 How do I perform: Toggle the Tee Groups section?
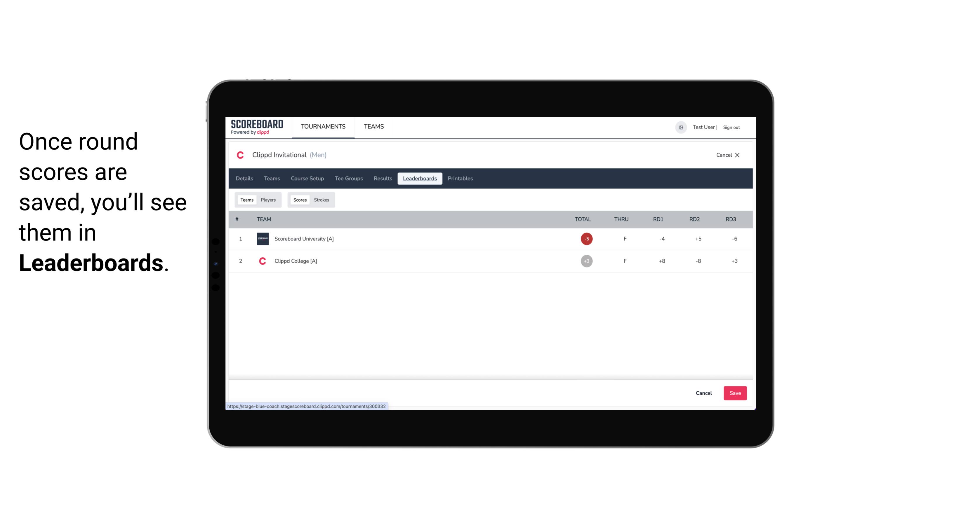pyautogui.click(x=348, y=179)
